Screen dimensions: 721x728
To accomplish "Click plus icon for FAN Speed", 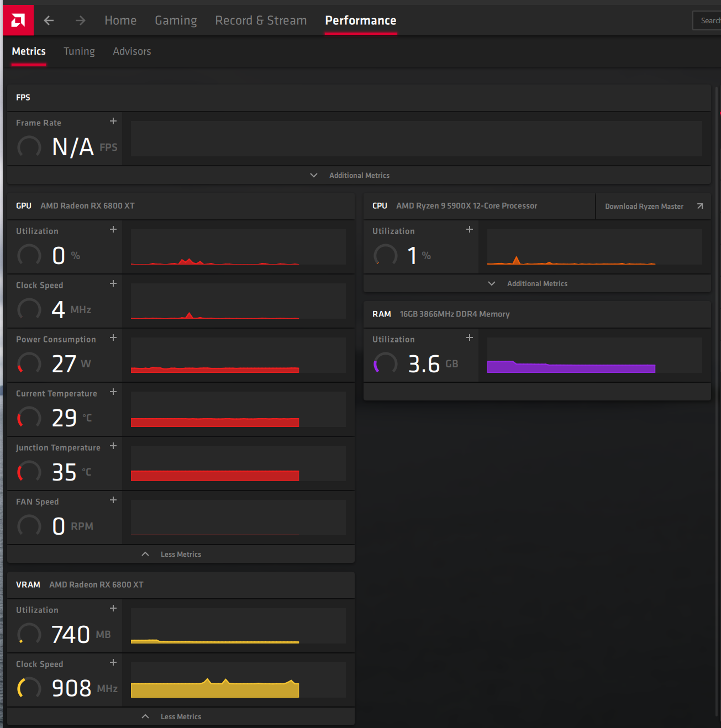I will pos(113,500).
